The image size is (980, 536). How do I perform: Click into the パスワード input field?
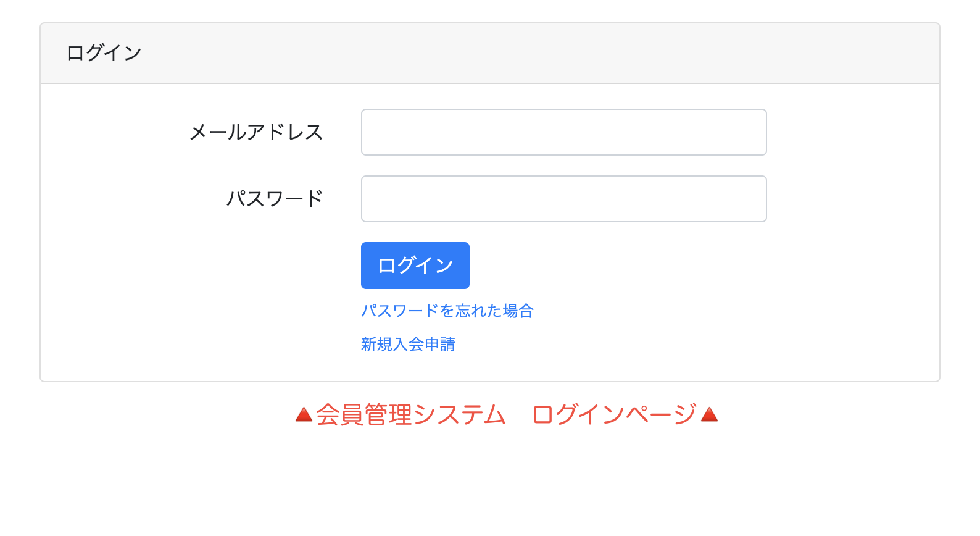click(x=563, y=199)
